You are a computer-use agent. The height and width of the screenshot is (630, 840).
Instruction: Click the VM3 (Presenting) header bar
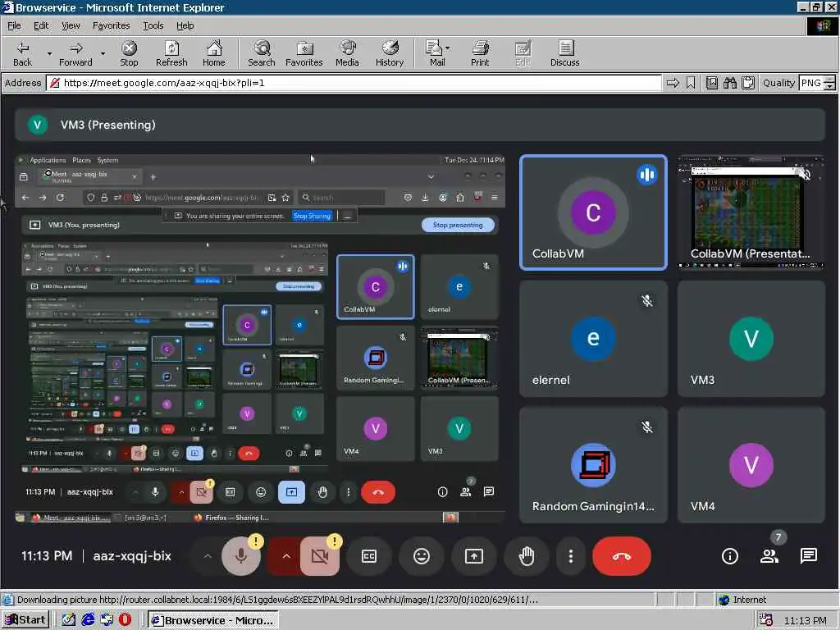click(x=420, y=125)
